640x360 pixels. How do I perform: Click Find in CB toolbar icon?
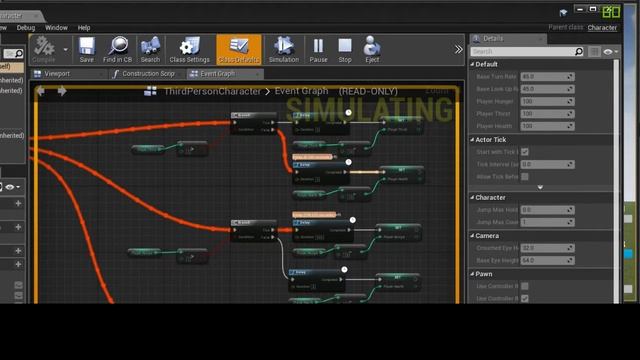118,50
